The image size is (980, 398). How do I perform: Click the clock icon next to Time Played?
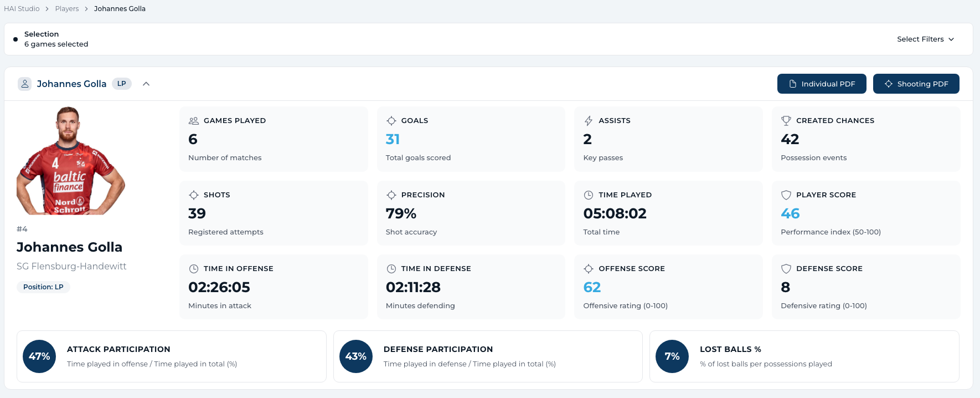coord(588,195)
